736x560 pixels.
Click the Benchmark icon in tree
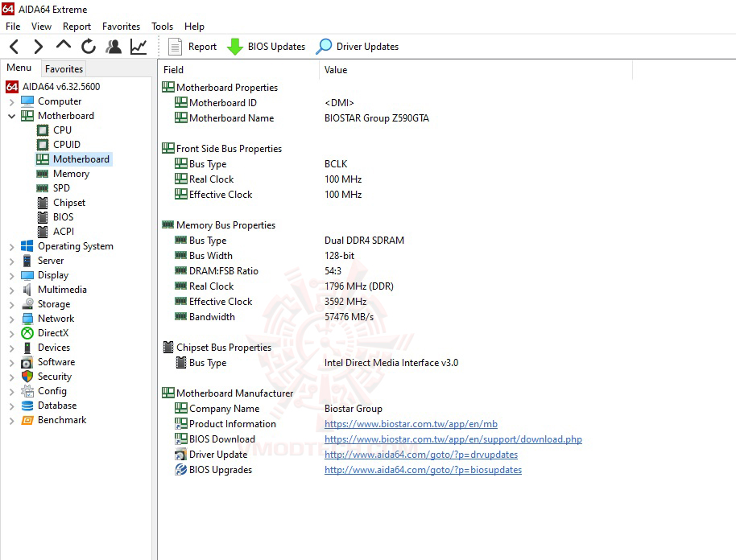coord(27,420)
